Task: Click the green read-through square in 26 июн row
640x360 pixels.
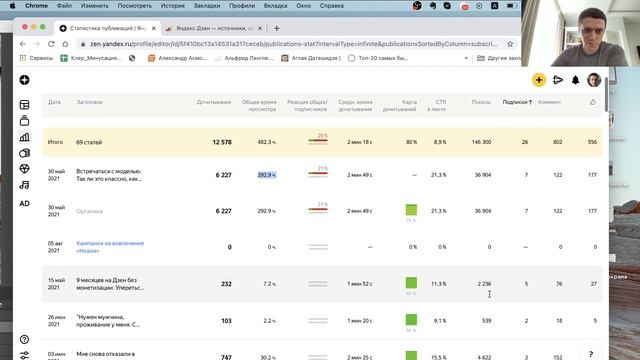Action: (x=411, y=319)
